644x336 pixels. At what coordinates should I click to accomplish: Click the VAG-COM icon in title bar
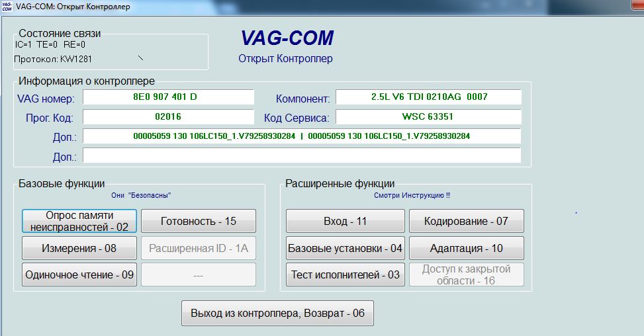click(x=7, y=6)
